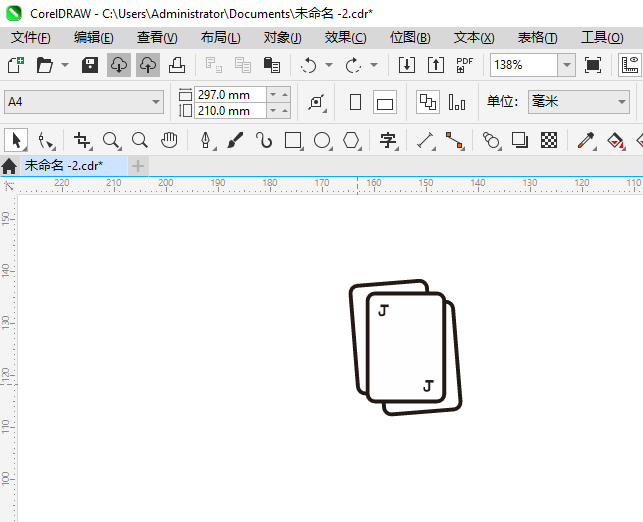
Task: Open the zoom level 138% dropdown
Action: coord(567,65)
